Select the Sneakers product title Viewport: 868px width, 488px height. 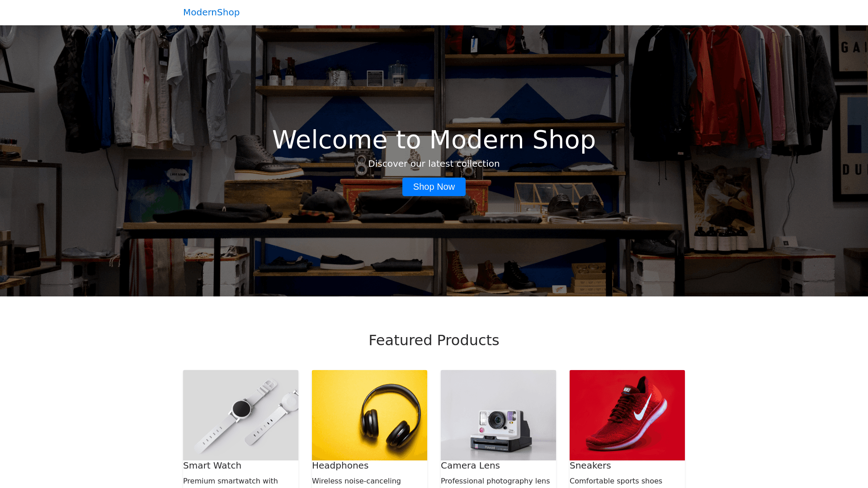pos(590,465)
